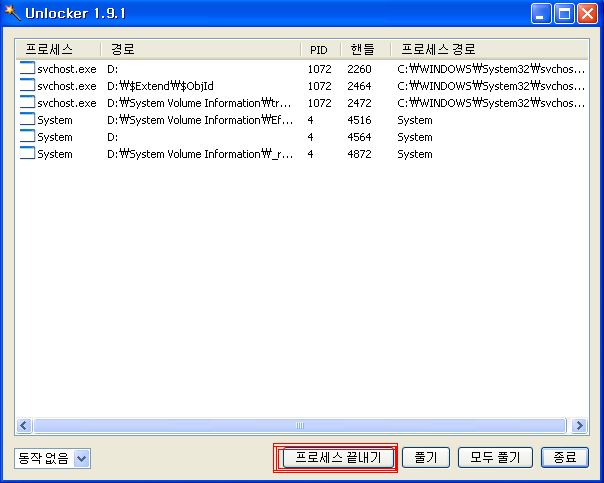Image resolution: width=604 pixels, height=483 pixels.
Task: Select icon of System row with handle 4516
Action: 27,119
